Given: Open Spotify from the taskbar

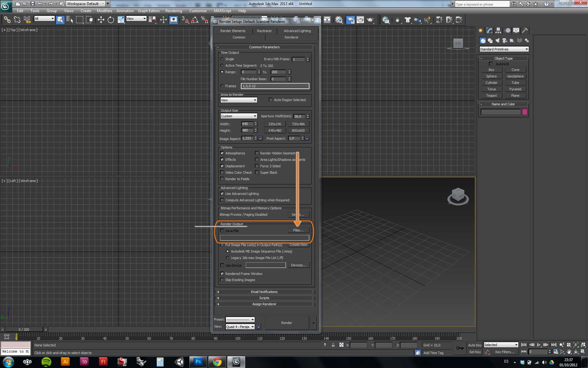Looking at the screenshot, I should point(47,362).
